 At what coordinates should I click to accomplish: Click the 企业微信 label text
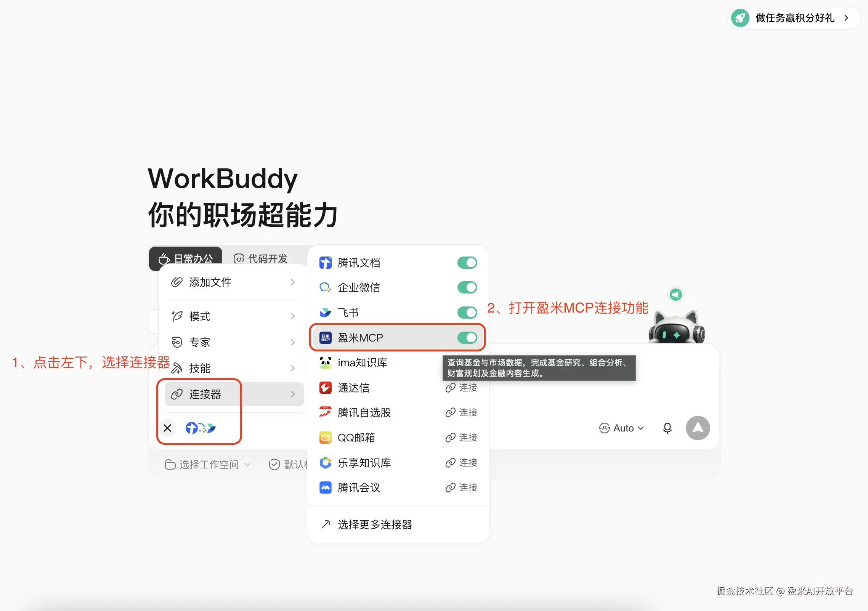tap(359, 287)
